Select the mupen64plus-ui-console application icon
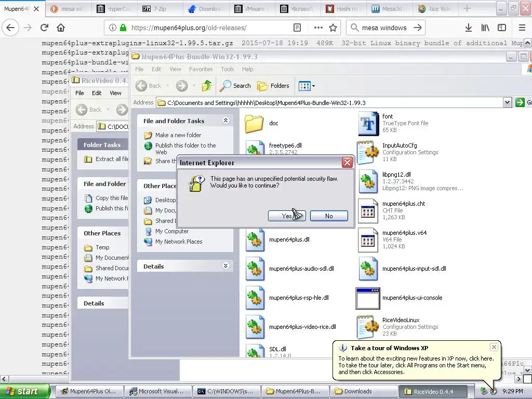The image size is (532, 399). coord(368,298)
